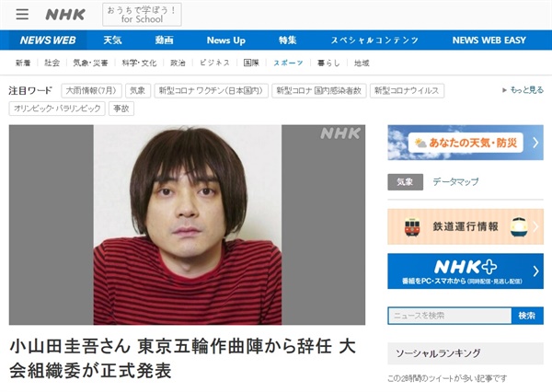Viewport: 552px width, 392px height.
Task: Open the hamburger menu icon
Action: click(x=22, y=14)
